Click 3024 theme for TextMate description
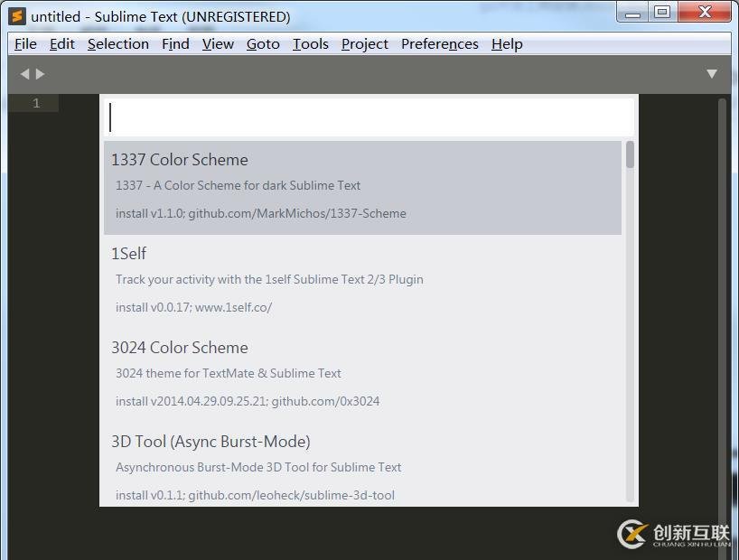 coord(228,373)
